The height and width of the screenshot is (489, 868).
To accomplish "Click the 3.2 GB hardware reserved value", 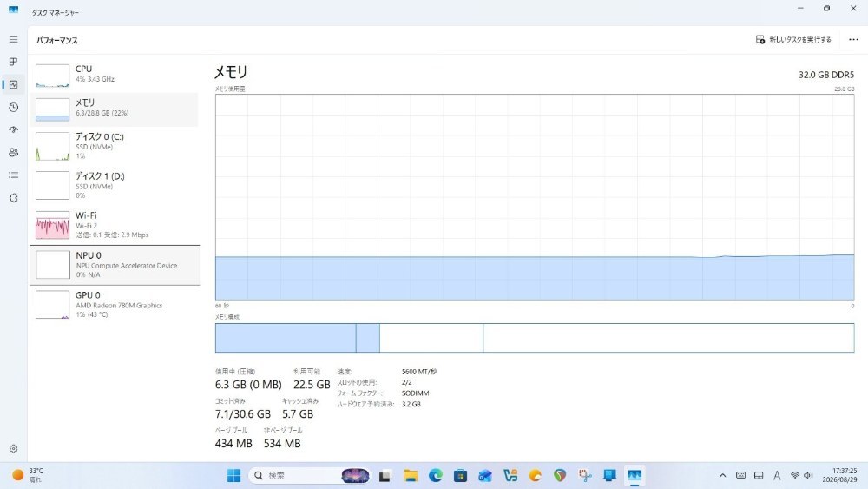I will 411,404.
